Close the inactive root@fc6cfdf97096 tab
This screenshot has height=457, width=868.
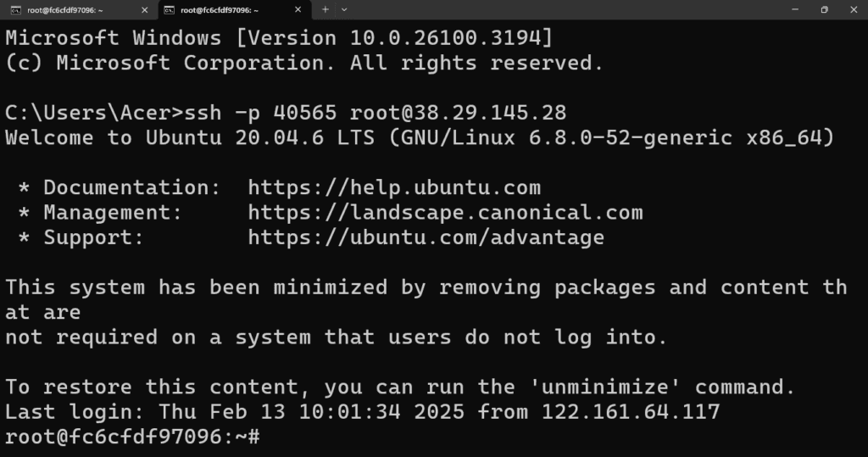coord(144,9)
